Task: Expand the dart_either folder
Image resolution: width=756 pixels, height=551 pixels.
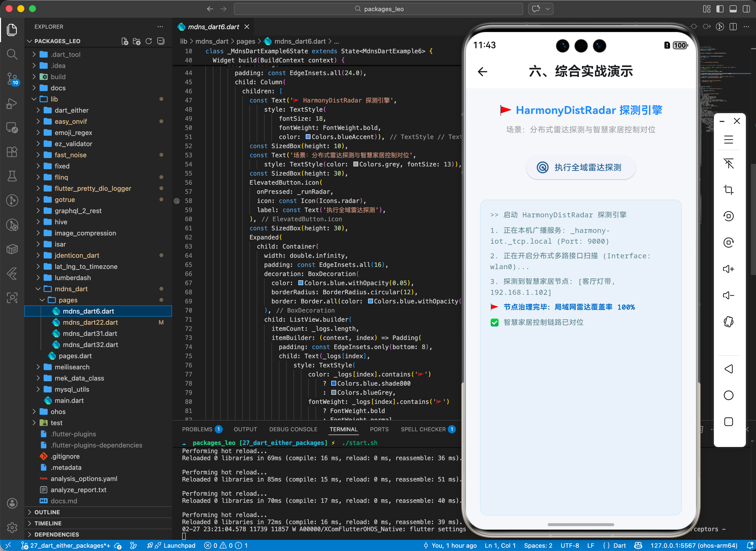Action: pos(71,110)
